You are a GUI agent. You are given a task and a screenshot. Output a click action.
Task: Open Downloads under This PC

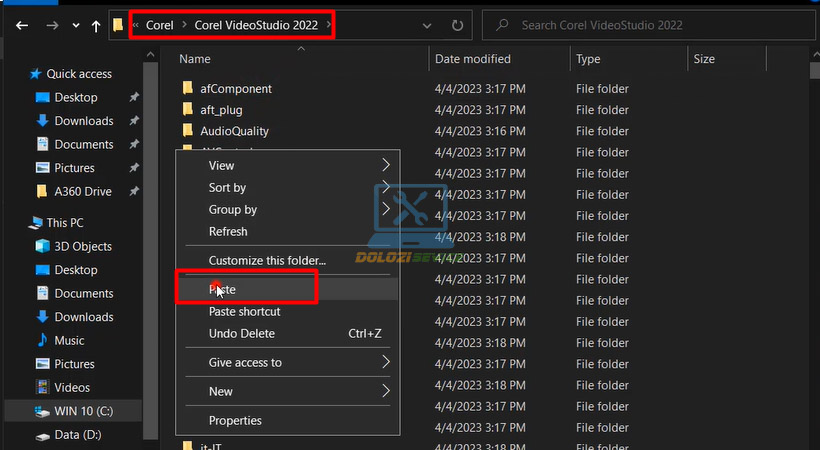click(84, 317)
